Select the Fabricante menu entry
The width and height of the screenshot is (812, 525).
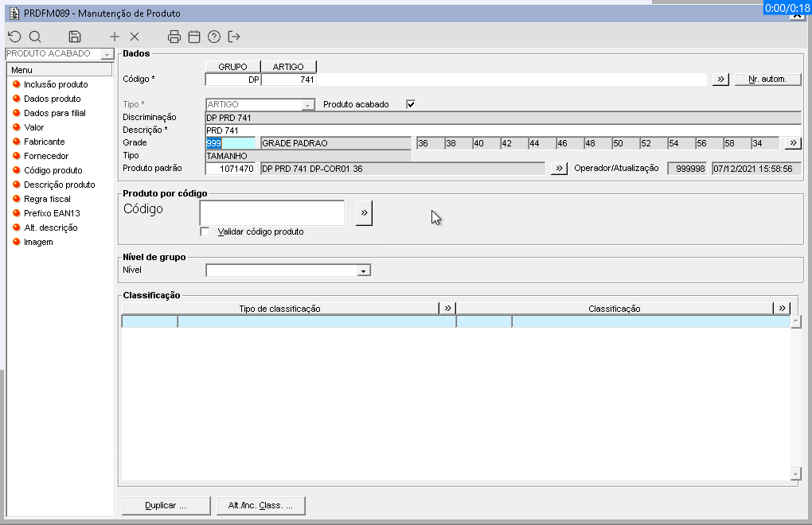[44, 142]
